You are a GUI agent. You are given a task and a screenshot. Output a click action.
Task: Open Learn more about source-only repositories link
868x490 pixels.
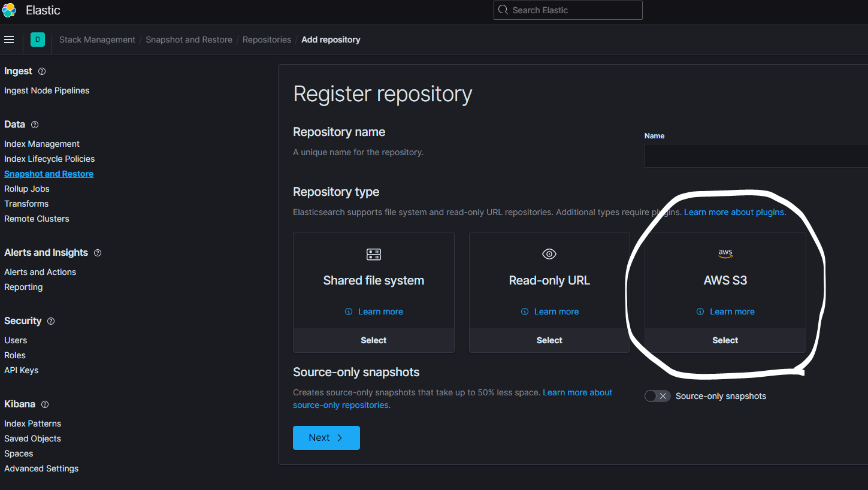click(x=452, y=399)
